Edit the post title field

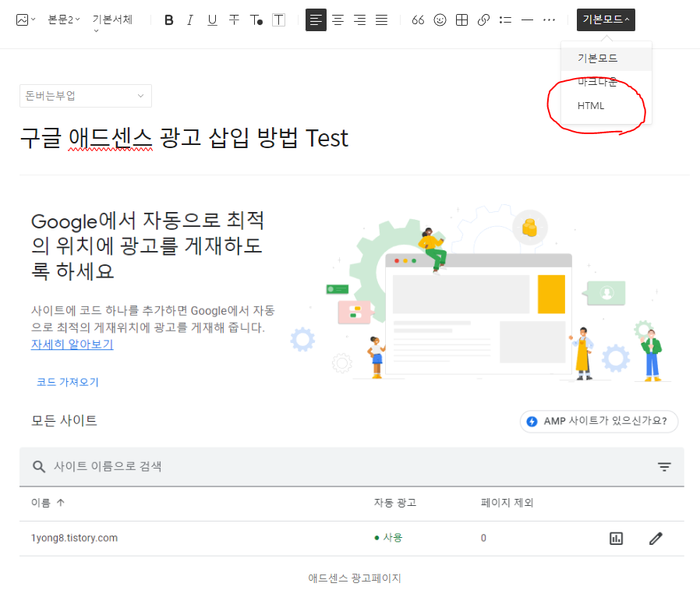click(x=184, y=138)
